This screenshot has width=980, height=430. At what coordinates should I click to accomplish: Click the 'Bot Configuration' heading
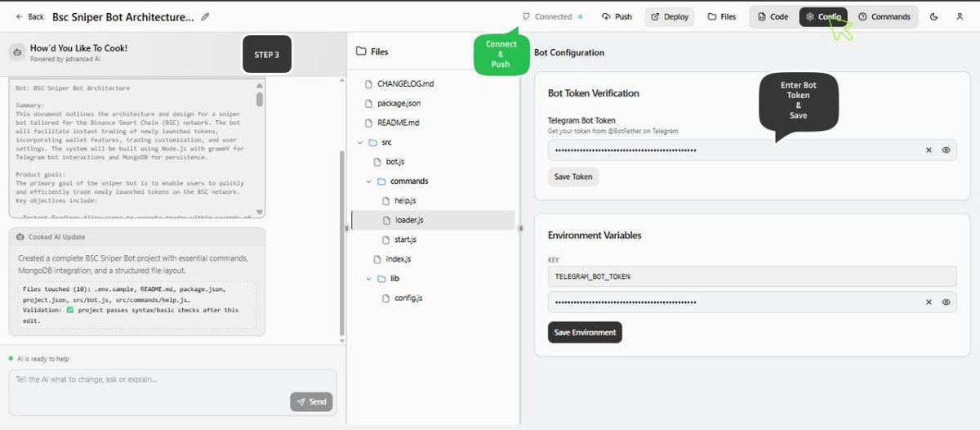pyautogui.click(x=569, y=52)
